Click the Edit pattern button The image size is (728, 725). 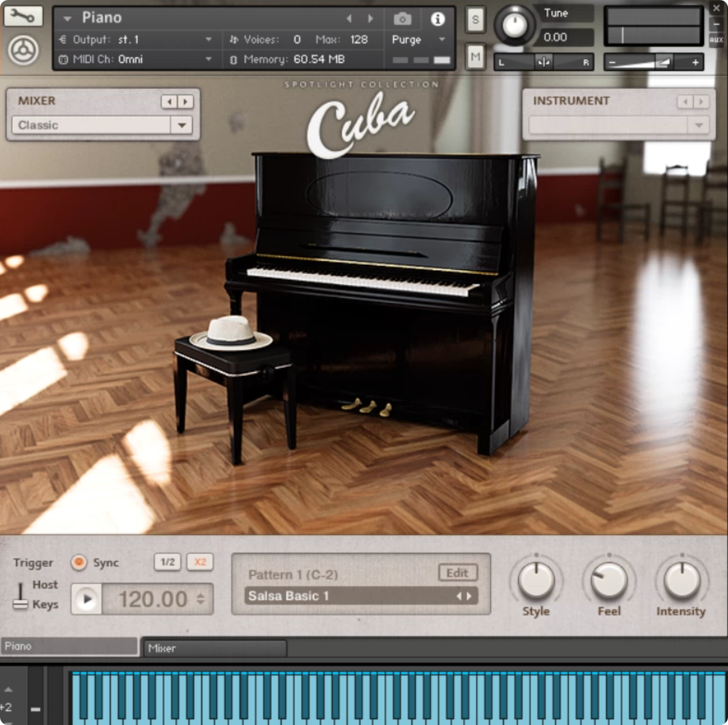point(457,573)
